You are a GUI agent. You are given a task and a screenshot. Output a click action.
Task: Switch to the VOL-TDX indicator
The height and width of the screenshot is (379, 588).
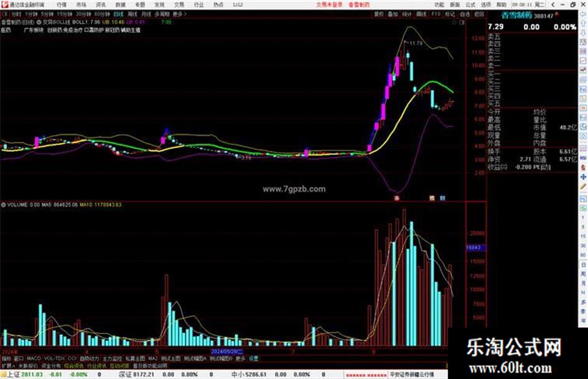click(55, 358)
